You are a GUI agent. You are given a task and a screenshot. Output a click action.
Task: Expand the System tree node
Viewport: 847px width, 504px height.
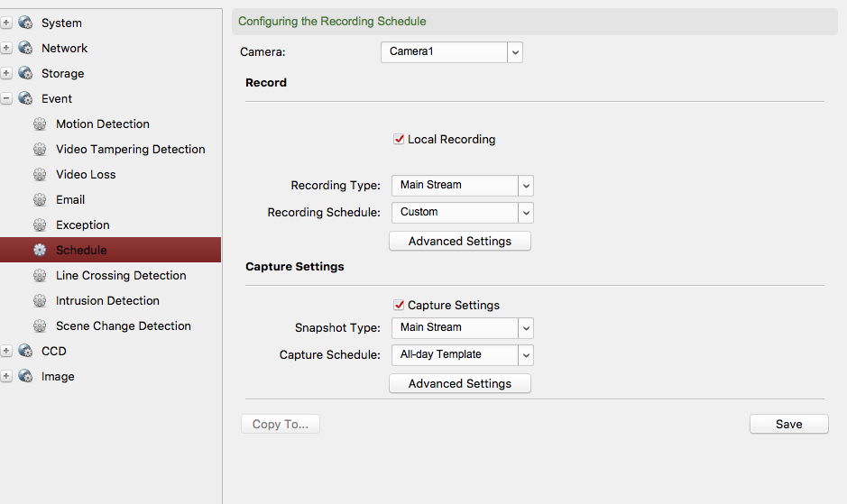7,23
